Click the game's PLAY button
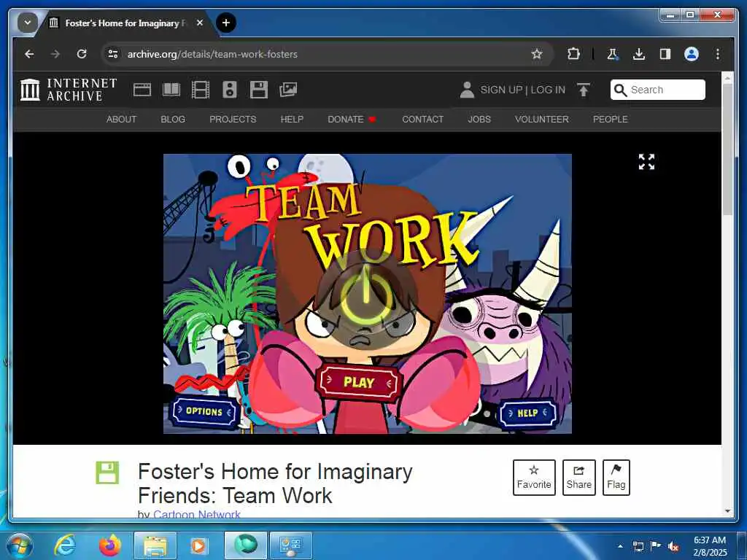The width and height of the screenshot is (747, 560). coord(359,382)
